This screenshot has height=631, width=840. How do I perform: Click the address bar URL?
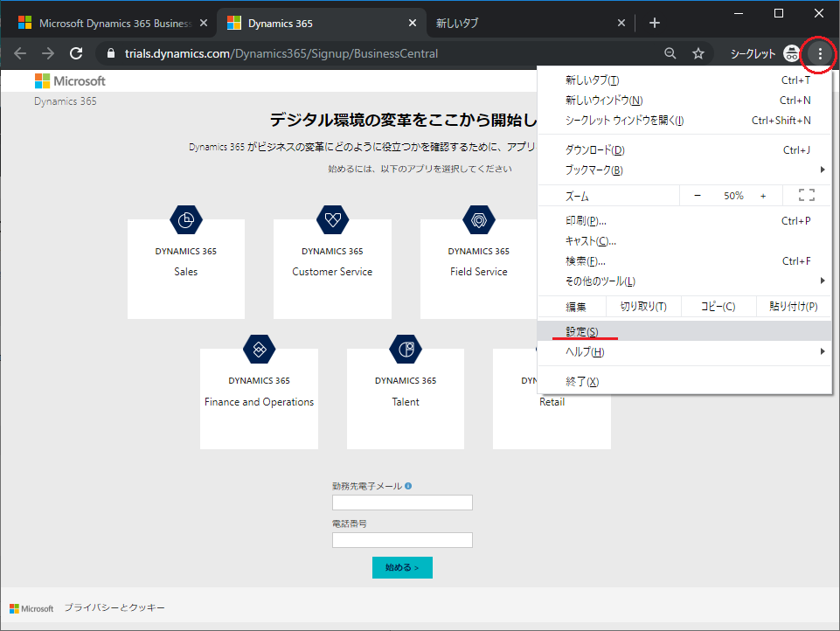(281, 53)
